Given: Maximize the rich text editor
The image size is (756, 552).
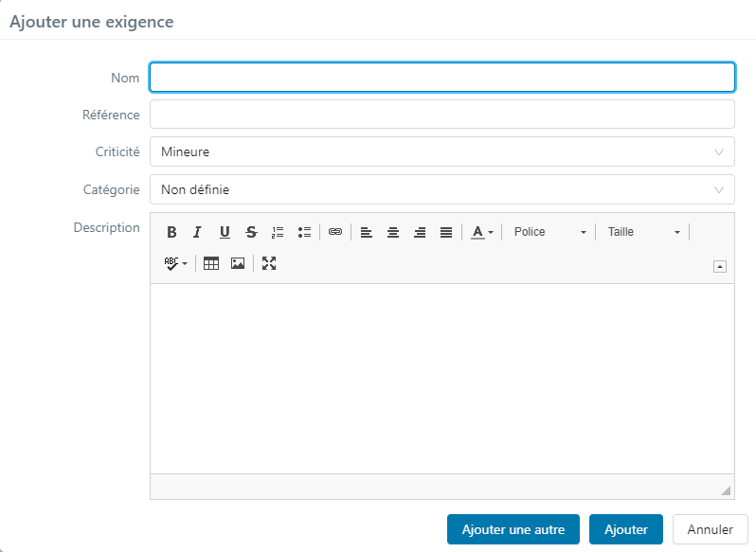Looking at the screenshot, I should 269,263.
